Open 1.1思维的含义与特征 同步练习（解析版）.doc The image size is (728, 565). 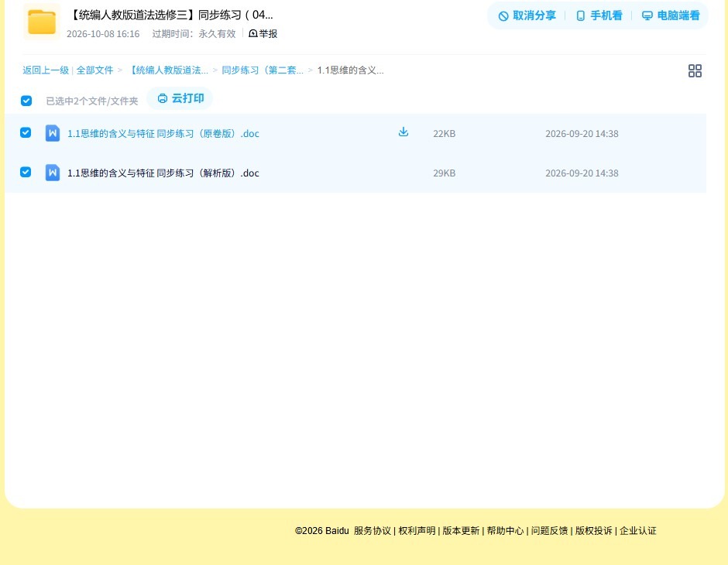(163, 173)
